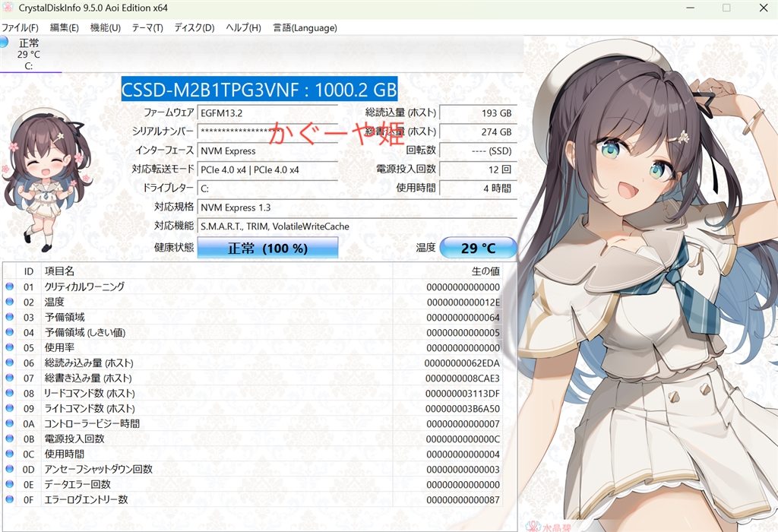Select the アンセーフシャットダウン回数 attribute name
The image size is (778, 532).
[98, 469]
